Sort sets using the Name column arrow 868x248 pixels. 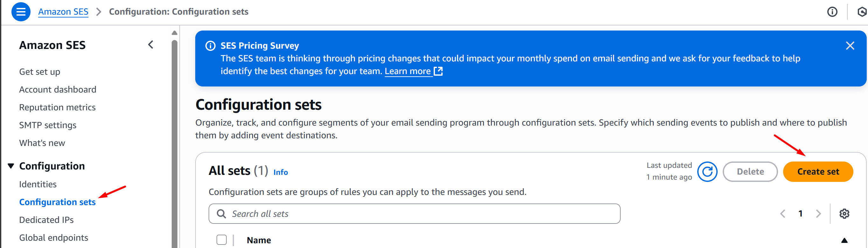844,240
